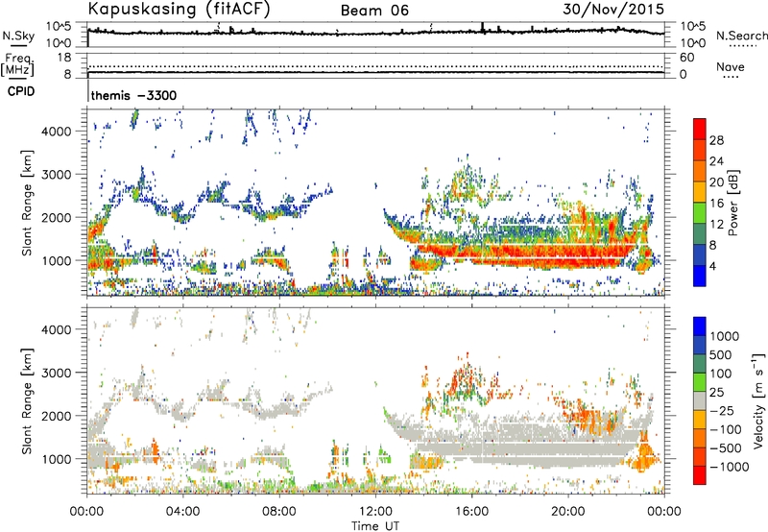Click the "100" label on Velocity colorbar
Viewport: 768px width, 532px height.
click(x=721, y=374)
